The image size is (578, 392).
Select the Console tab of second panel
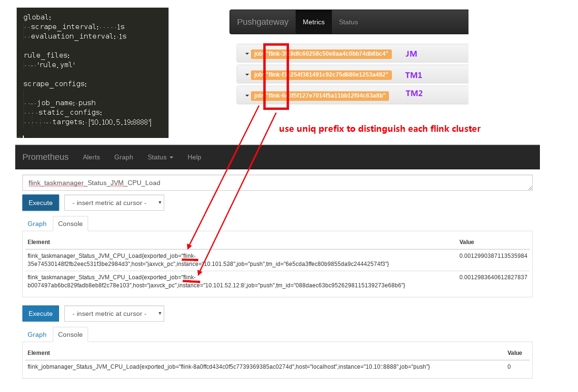(70, 334)
